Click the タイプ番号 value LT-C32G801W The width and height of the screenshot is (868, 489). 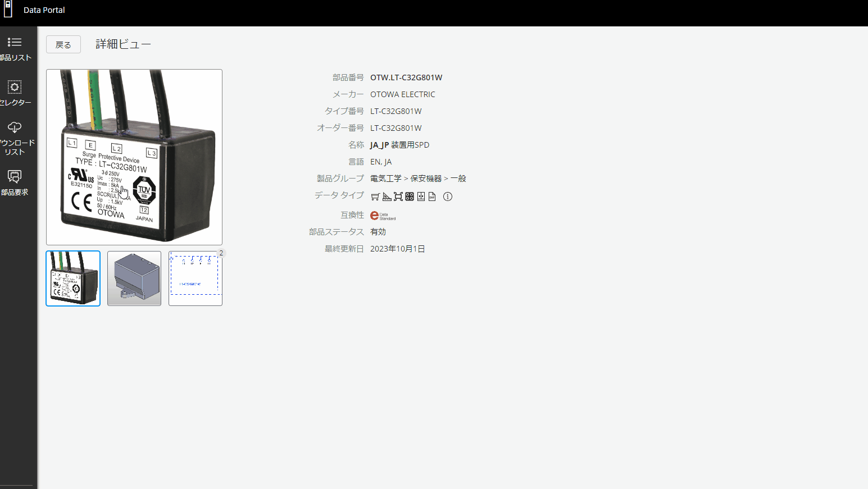click(x=396, y=111)
